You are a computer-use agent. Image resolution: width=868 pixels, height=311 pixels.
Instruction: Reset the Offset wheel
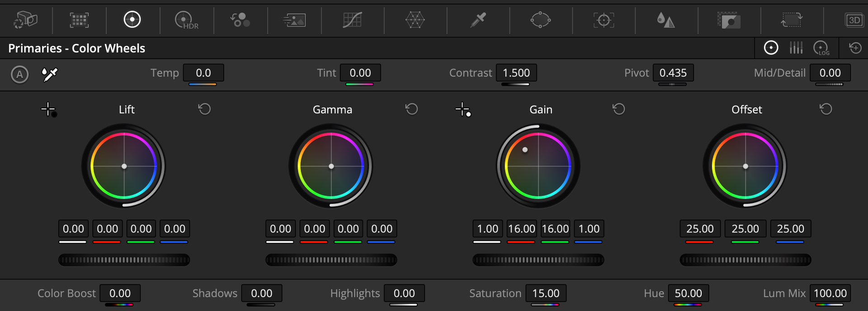826,109
